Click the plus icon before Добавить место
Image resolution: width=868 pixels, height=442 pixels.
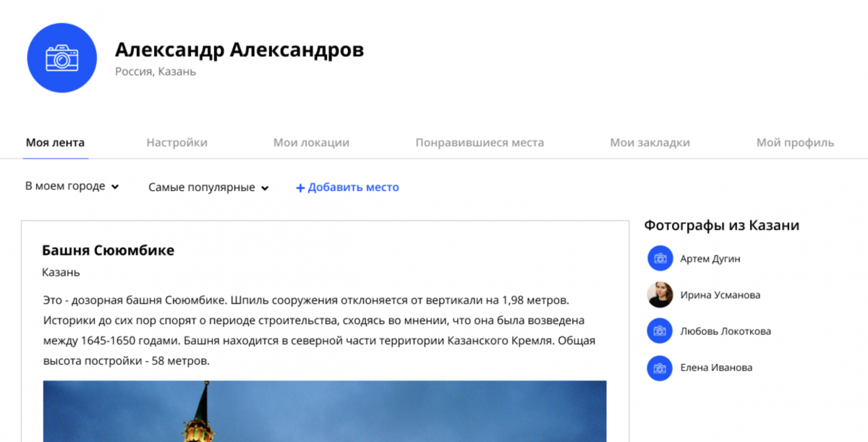300,188
